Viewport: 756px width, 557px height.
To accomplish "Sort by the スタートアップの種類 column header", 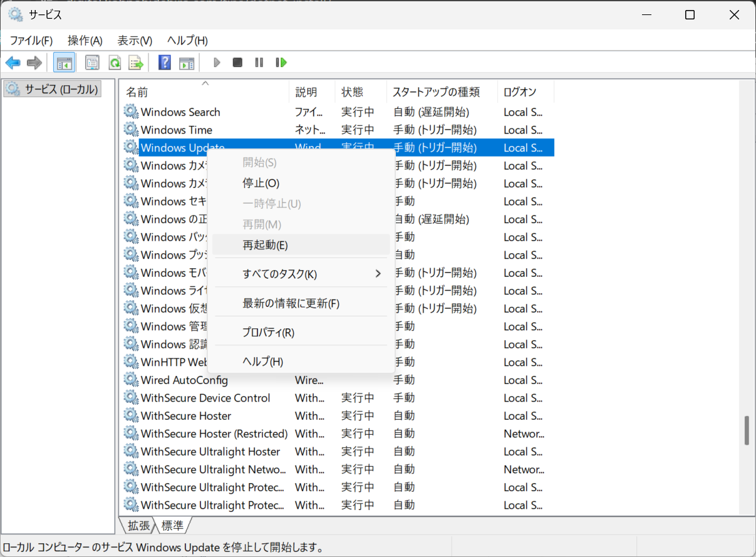I will click(x=436, y=92).
